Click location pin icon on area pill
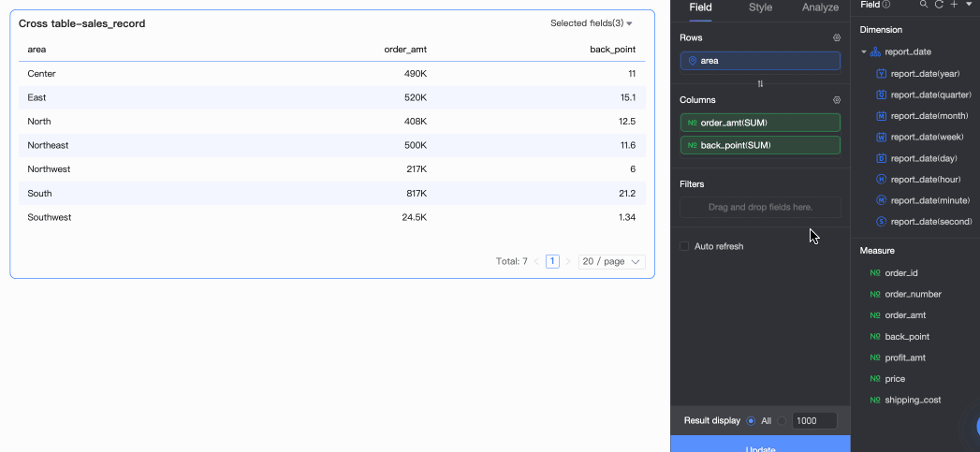This screenshot has width=980, height=452. [692, 61]
